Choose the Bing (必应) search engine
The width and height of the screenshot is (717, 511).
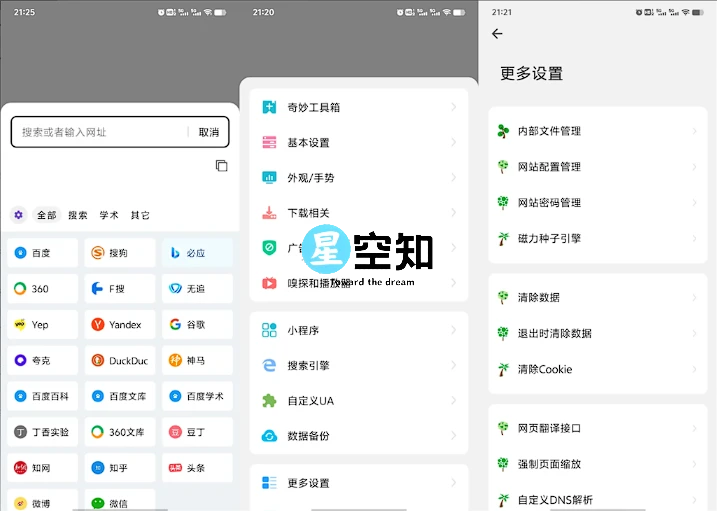coord(197,253)
